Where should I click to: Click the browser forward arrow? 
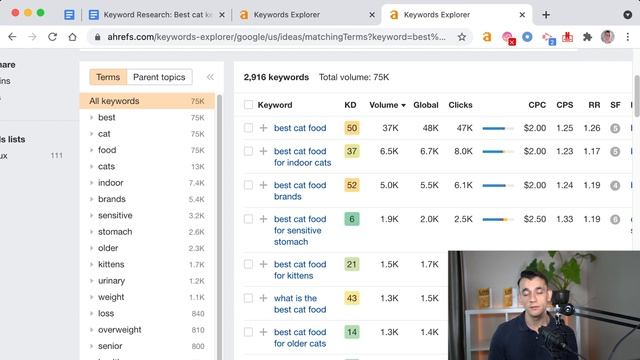32,37
